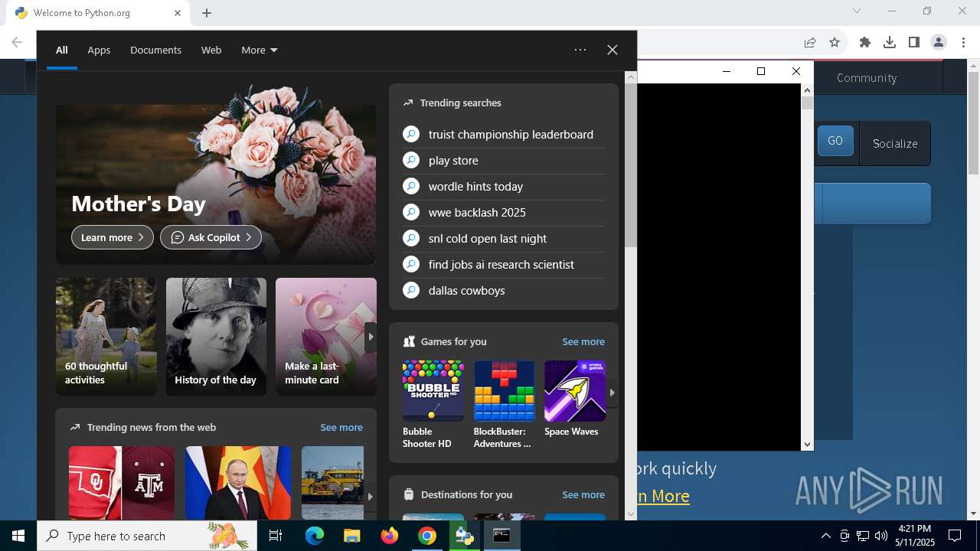Launch Firefox from the taskbar

pyautogui.click(x=389, y=536)
